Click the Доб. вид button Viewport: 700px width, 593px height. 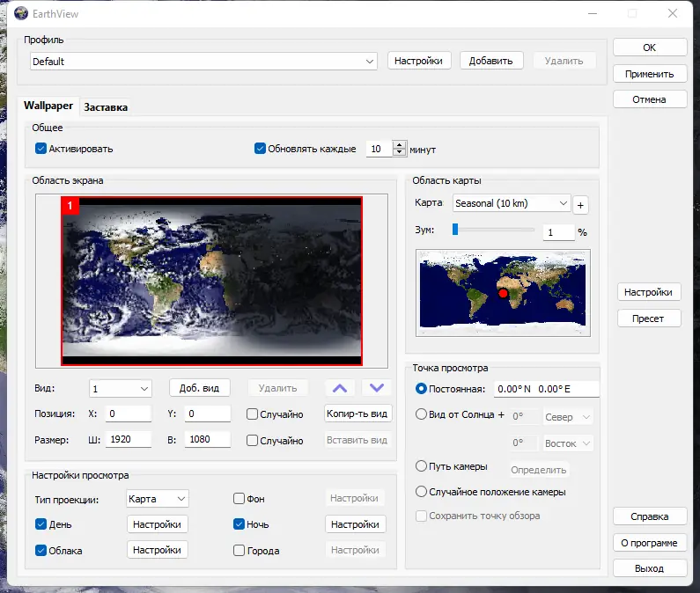click(200, 388)
